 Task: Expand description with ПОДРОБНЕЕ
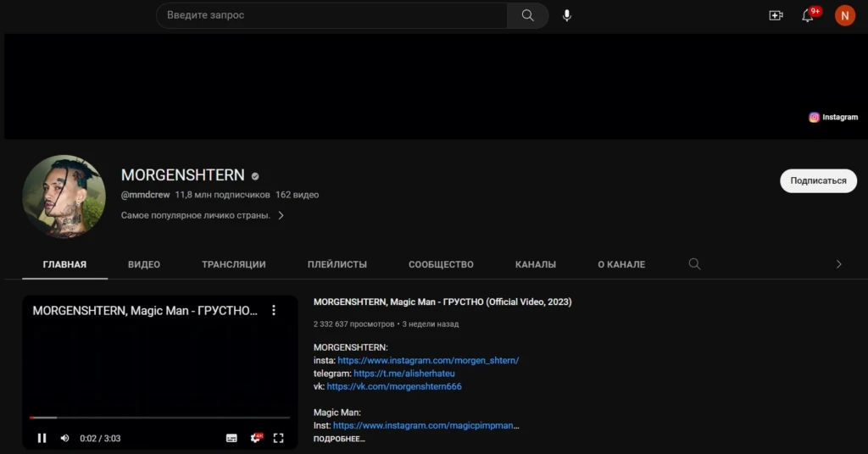click(x=339, y=439)
